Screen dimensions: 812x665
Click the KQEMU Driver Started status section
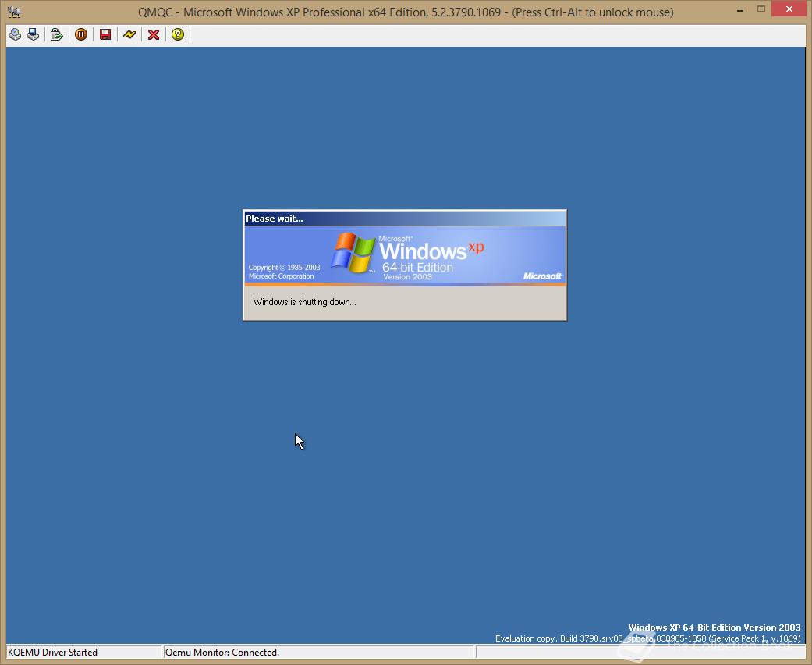click(x=78, y=653)
